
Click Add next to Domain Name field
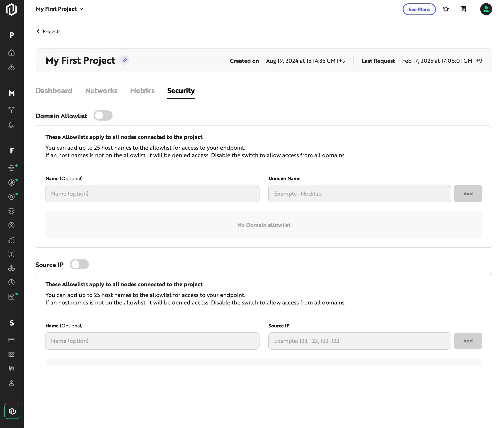point(468,194)
